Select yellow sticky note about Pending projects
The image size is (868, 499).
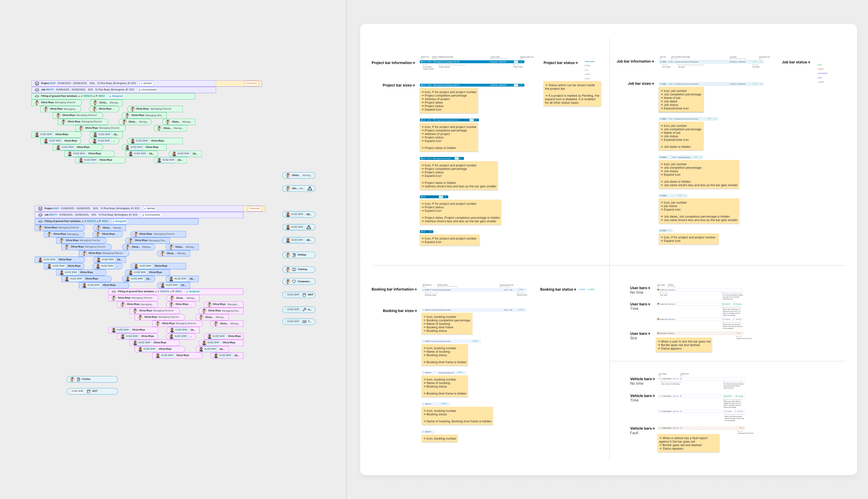click(572, 94)
